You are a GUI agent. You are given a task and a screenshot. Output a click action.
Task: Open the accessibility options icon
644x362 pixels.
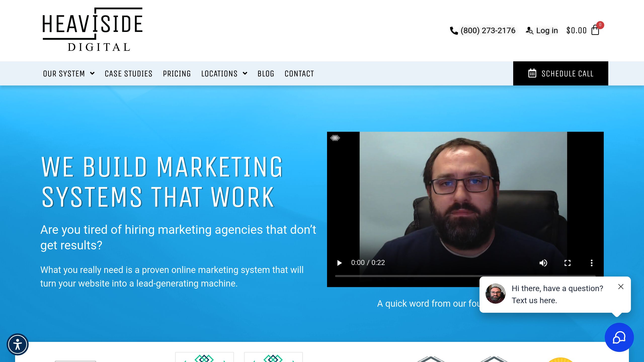(x=18, y=344)
